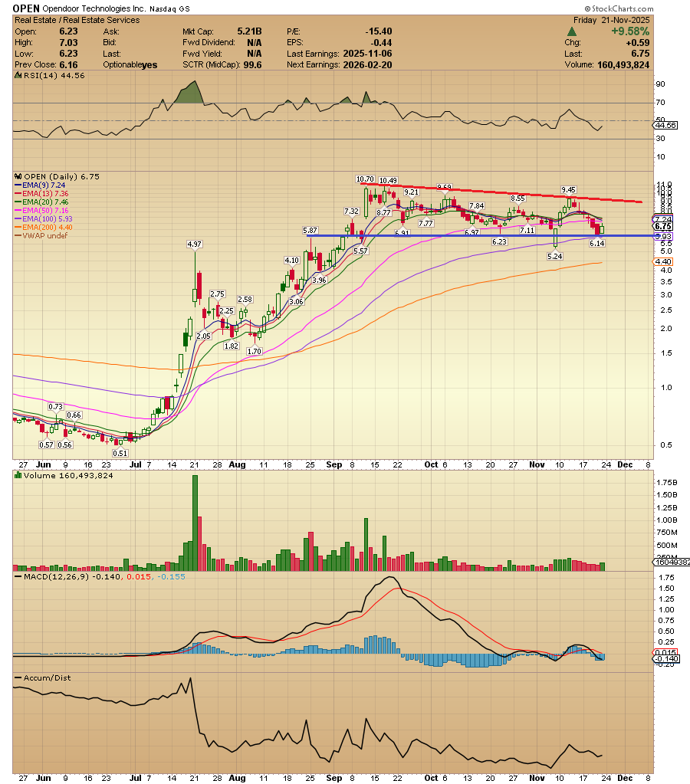This screenshot has height=784, width=690.
Task: Click the 0.73 June high label
Action: click(55, 406)
